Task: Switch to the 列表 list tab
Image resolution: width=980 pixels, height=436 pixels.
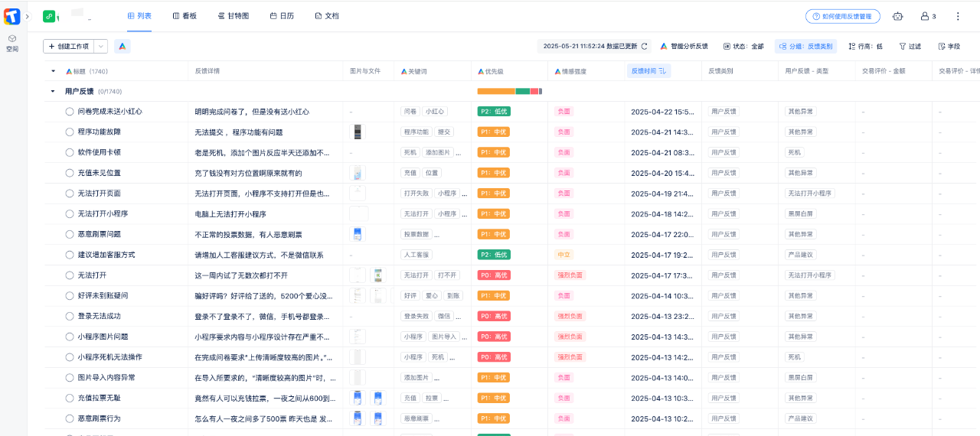Action: (x=139, y=16)
